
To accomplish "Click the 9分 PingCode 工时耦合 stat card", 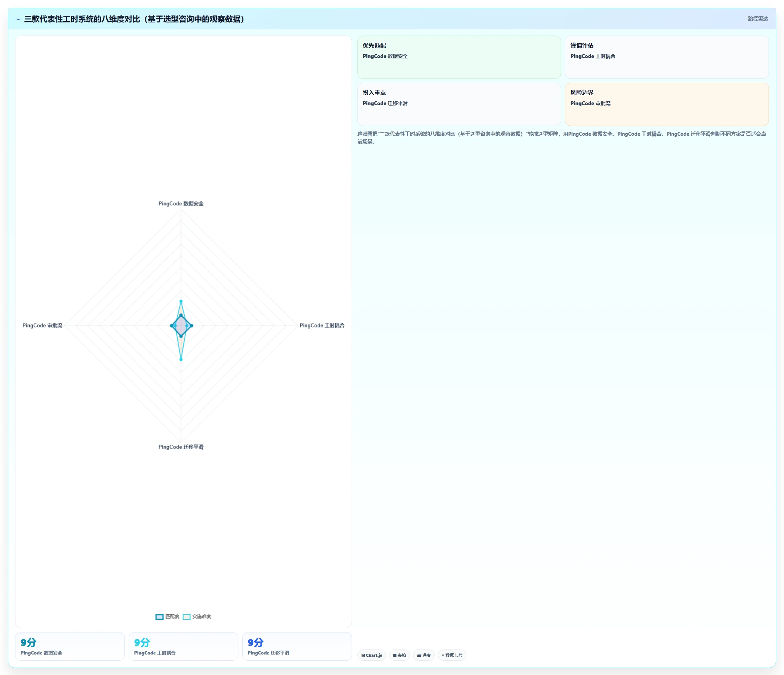I will 184,646.
